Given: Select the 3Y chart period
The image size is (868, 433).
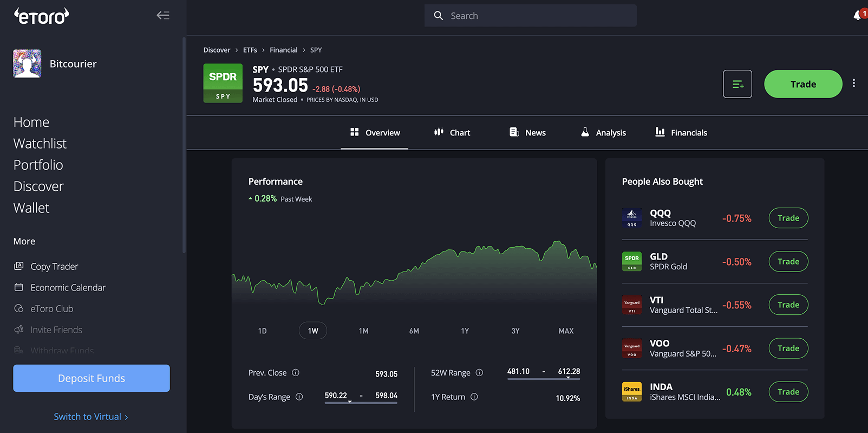Looking at the screenshot, I should coord(515,331).
